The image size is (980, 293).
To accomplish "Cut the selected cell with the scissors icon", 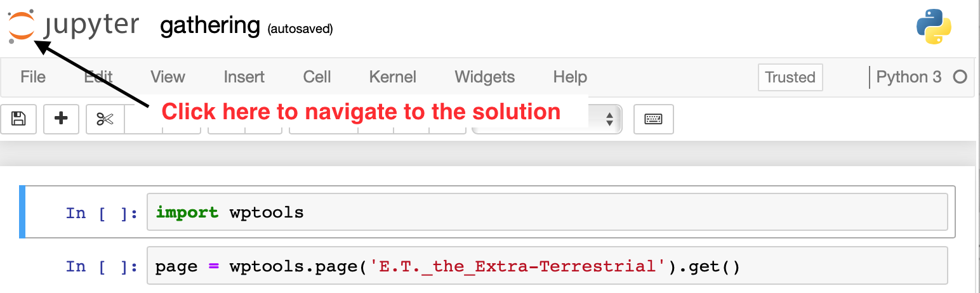I will coord(105,119).
